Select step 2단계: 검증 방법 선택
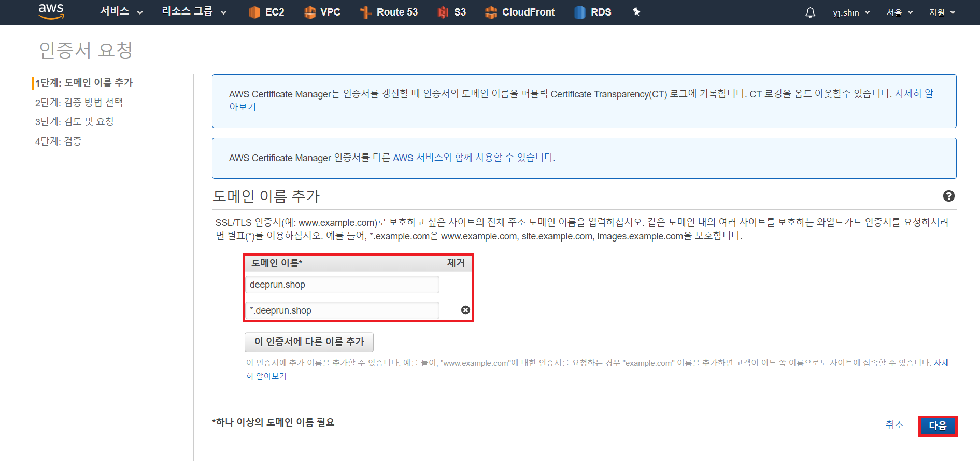The image size is (980, 467). tap(79, 103)
